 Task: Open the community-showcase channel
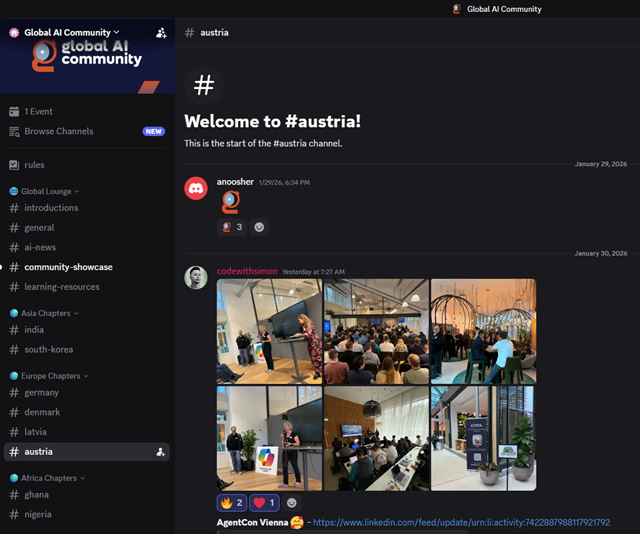pyautogui.click(x=68, y=267)
